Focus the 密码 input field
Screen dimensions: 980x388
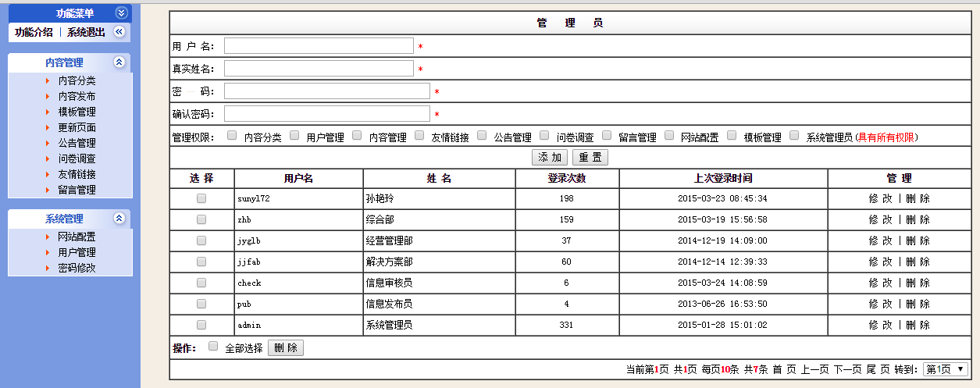coord(326,91)
